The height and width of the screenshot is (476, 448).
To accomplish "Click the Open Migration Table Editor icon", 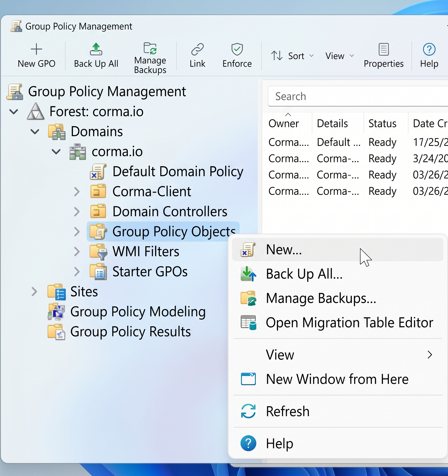I will 248,322.
